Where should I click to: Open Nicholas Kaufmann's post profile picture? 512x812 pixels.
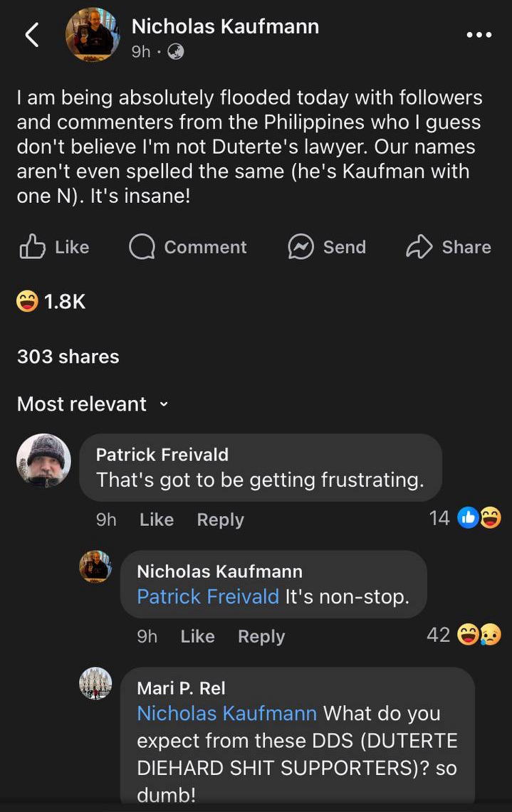93,35
